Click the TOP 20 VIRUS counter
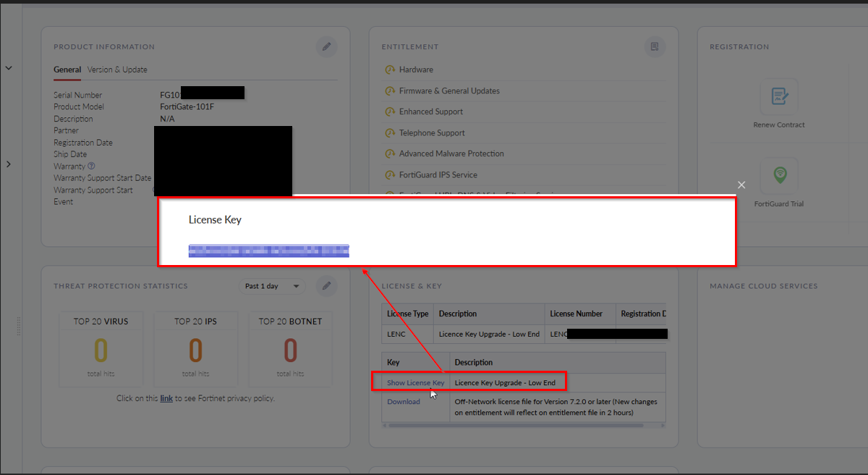Screen dimensions: 868x475 tap(101, 349)
